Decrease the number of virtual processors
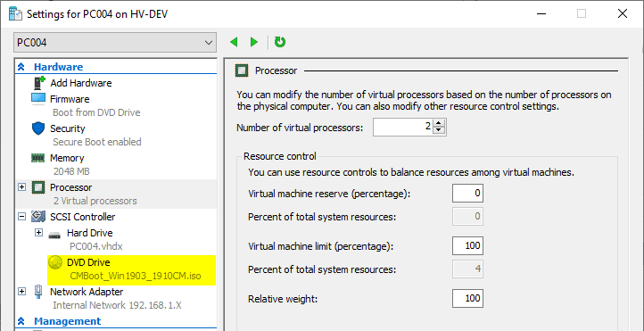644x331 pixels. pyautogui.click(x=439, y=130)
